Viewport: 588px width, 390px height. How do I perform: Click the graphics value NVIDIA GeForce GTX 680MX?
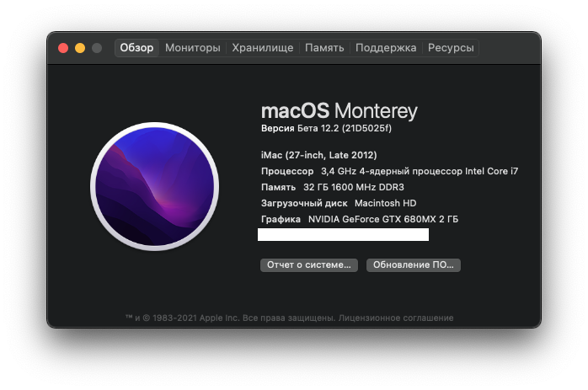click(383, 219)
